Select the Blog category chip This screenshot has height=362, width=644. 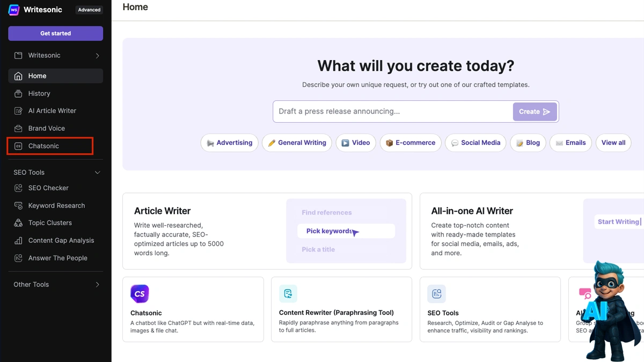[528, 143]
